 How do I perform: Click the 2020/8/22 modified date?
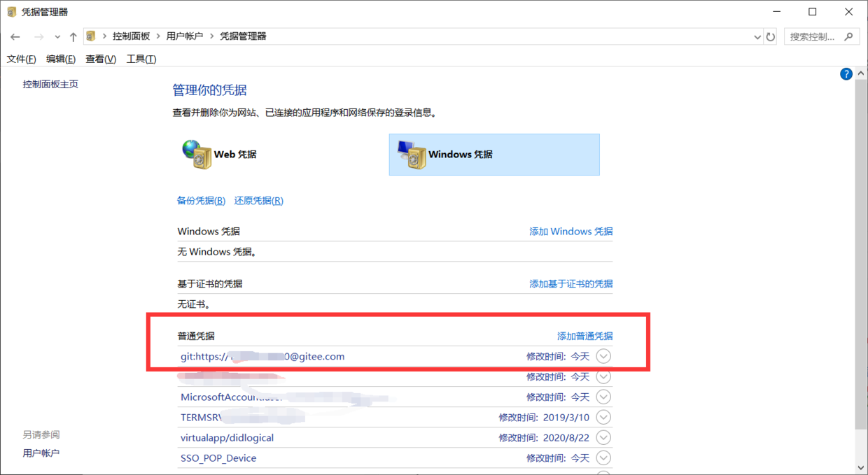[x=566, y=438]
